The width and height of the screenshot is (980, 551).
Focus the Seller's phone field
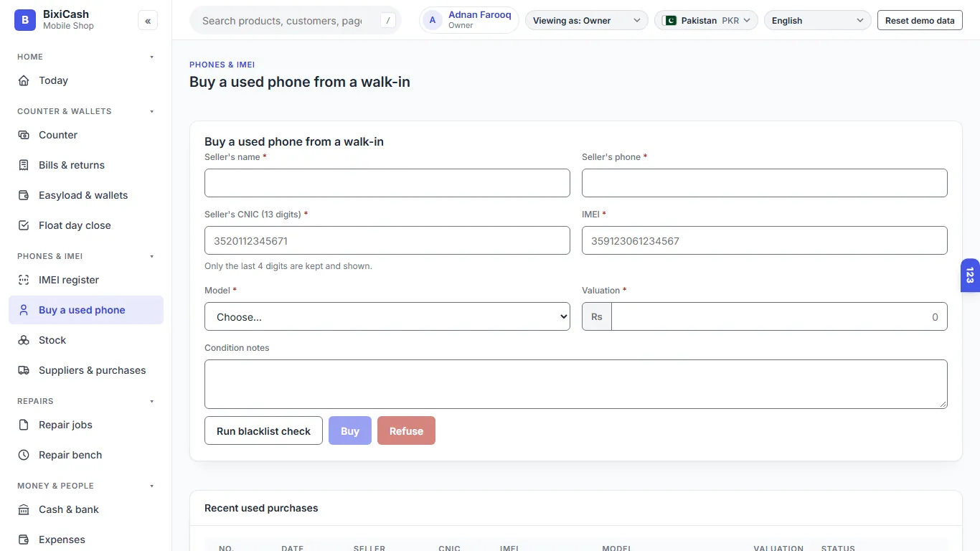765,183
